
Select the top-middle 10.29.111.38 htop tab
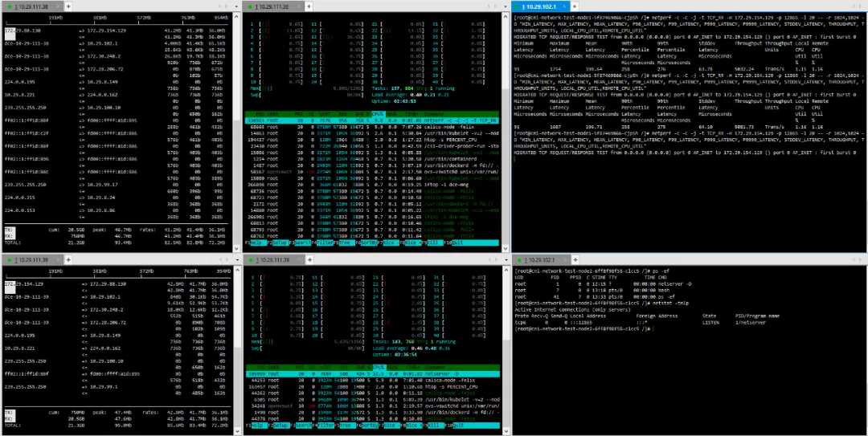[273, 6]
